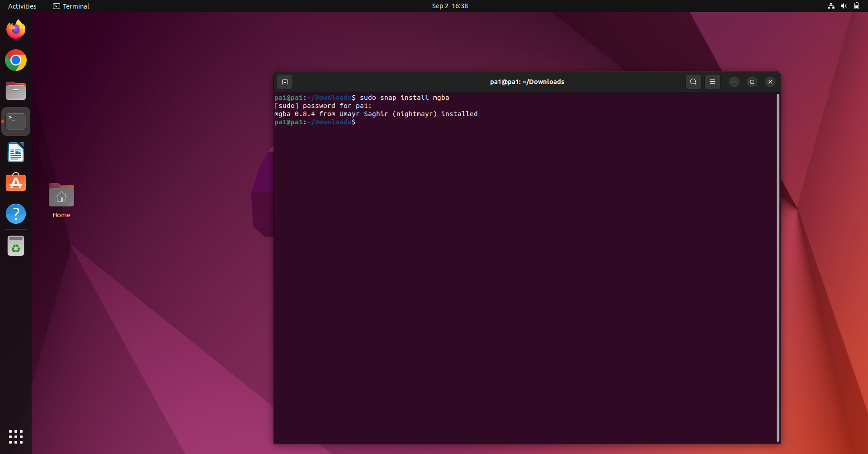This screenshot has height=454, width=868.
Task: Toggle the sound indicator in the system tray
Action: tap(844, 6)
